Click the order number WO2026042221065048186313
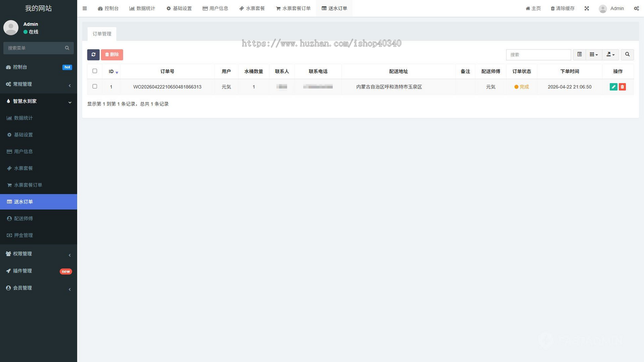This screenshot has width=644, height=362. [167, 87]
